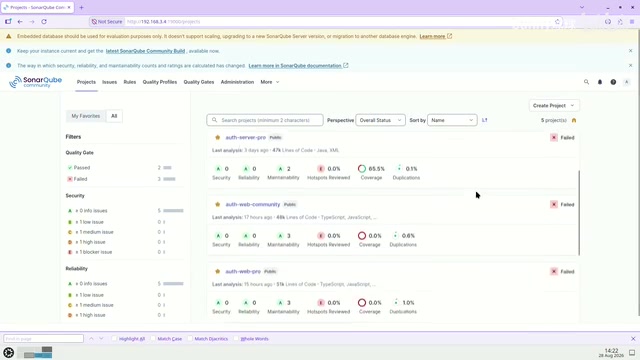This screenshot has height=360, width=640.
Task: Expand the More menu
Action: (270, 82)
